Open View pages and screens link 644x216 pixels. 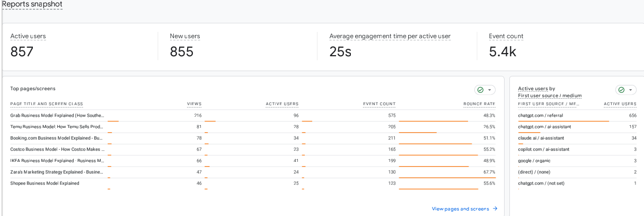point(460,209)
